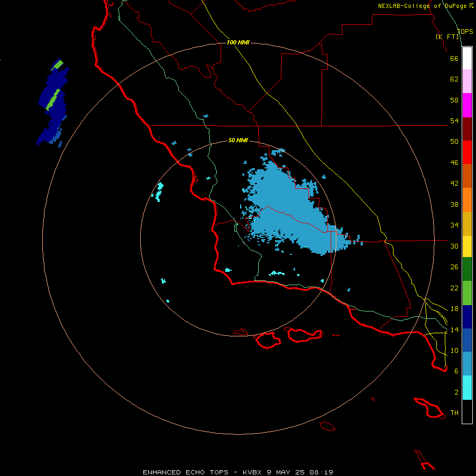Viewport: 476px width, 476px height.
Task: Click the legend value '30'
Action: 454,246
